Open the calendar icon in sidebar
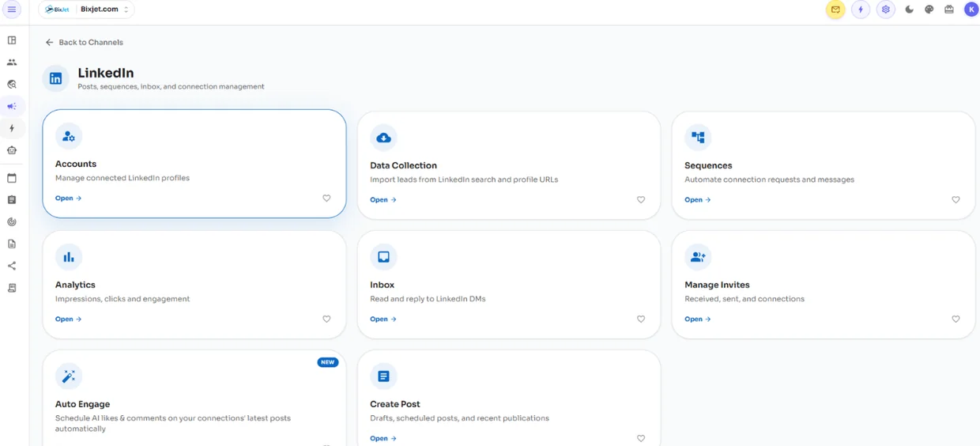The height and width of the screenshot is (446, 980). point(12,179)
